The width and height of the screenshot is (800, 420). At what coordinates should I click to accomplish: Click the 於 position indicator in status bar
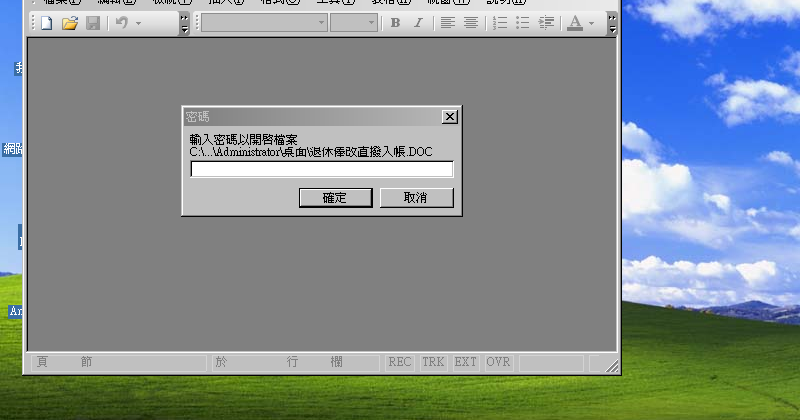[221, 362]
